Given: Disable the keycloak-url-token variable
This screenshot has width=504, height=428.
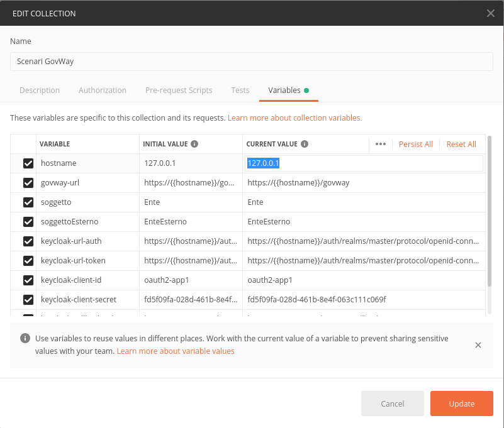Looking at the screenshot, I should [28, 261].
